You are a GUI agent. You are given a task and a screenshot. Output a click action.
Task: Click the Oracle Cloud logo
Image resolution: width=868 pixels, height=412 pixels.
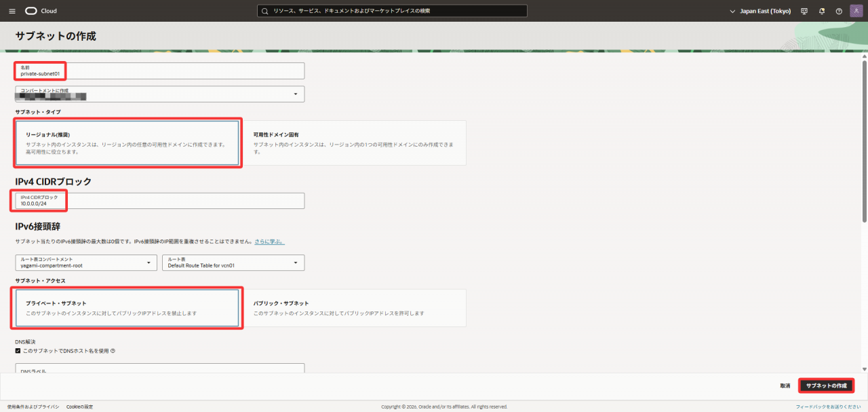pyautogui.click(x=41, y=11)
